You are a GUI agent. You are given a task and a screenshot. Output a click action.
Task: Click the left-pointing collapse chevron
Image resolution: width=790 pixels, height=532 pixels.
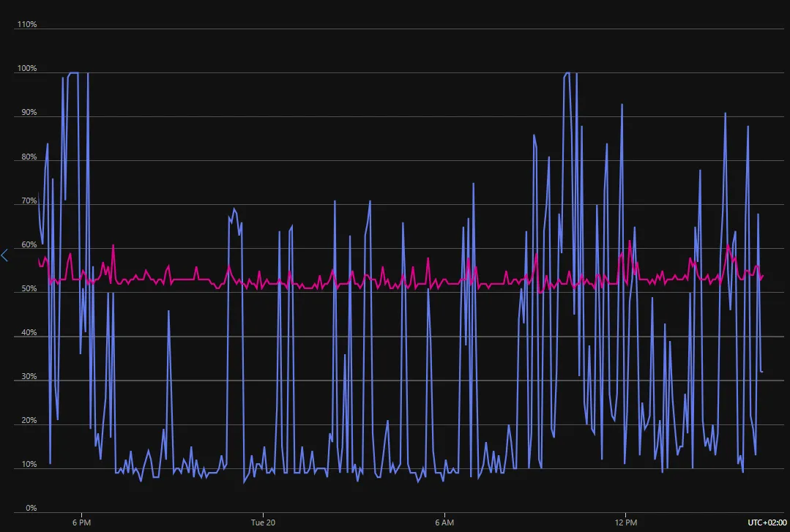tap(4, 255)
